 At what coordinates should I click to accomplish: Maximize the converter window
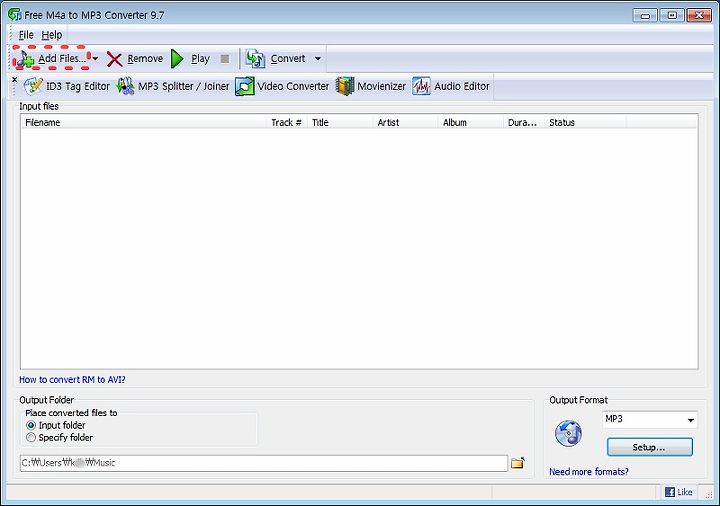[x=671, y=15]
